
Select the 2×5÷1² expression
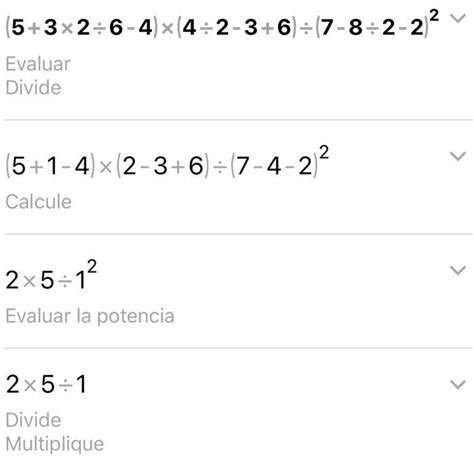click(51, 275)
